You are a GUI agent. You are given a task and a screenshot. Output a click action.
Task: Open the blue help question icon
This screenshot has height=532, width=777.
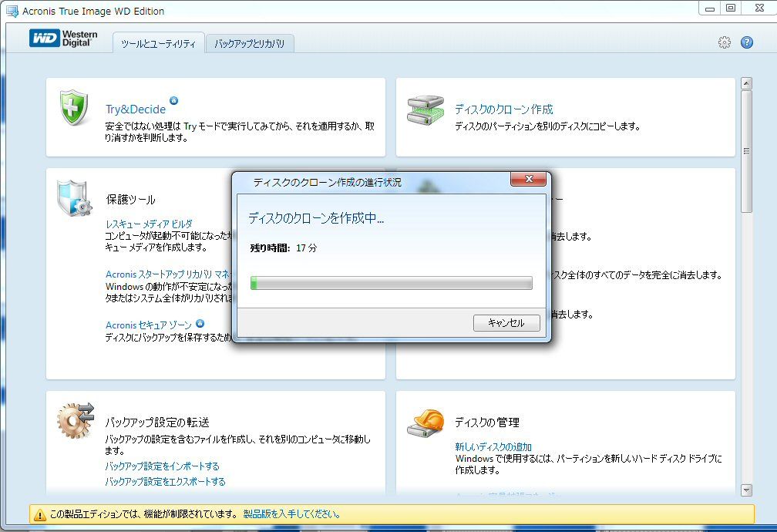pos(747,42)
